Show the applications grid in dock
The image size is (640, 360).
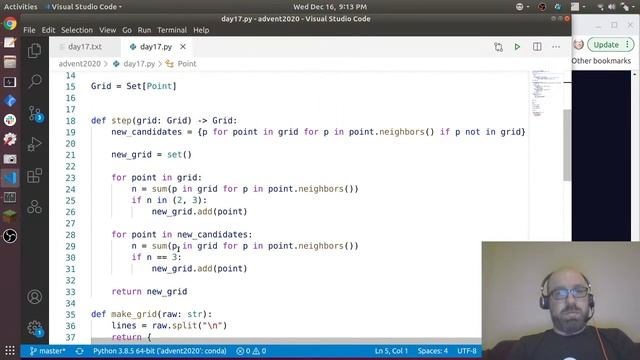tap(10, 351)
